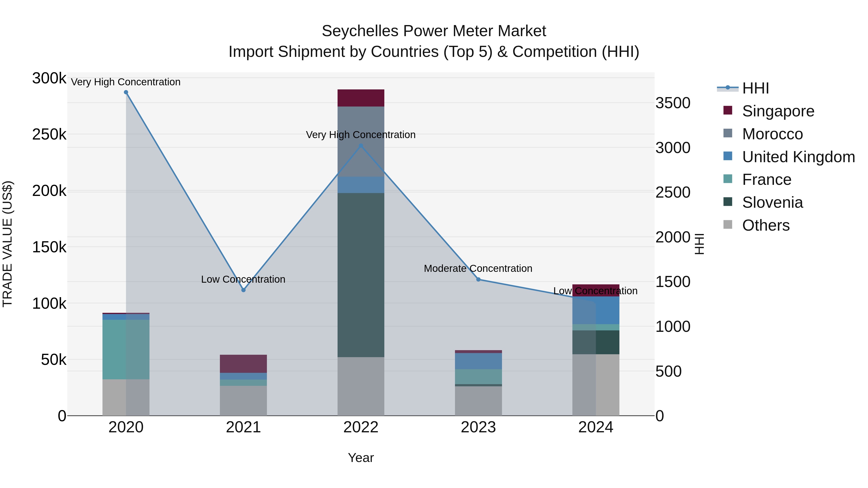Click the Morocco legend color swatch
868x488 pixels.
pyautogui.click(x=728, y=133)
